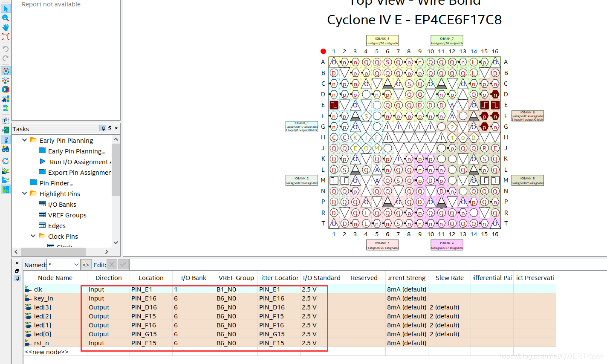
Task: Toggle the show edges icon in toolbar
Action: (6, 90)
